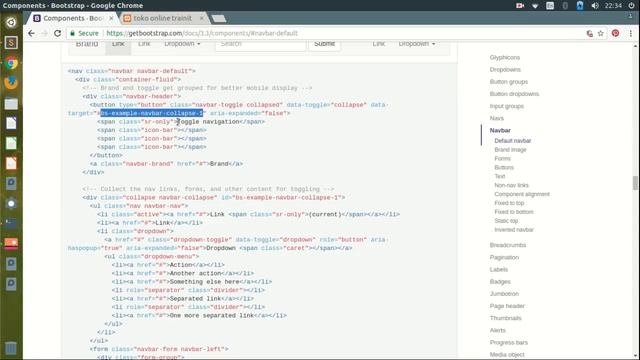Show the calendar from clock 22:34
Viewport: 640px width, 360px height.
(613, 6)
